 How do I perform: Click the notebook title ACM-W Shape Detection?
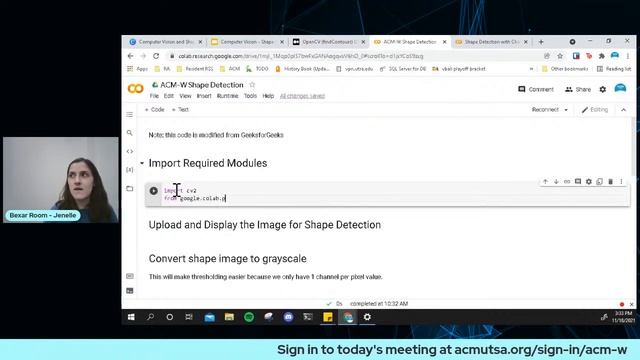pyautogui.click(x=202, y=85)
